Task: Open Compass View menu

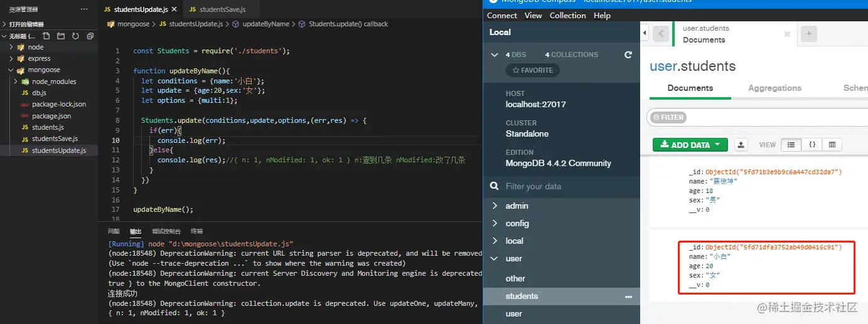Action: pos(533,15)
